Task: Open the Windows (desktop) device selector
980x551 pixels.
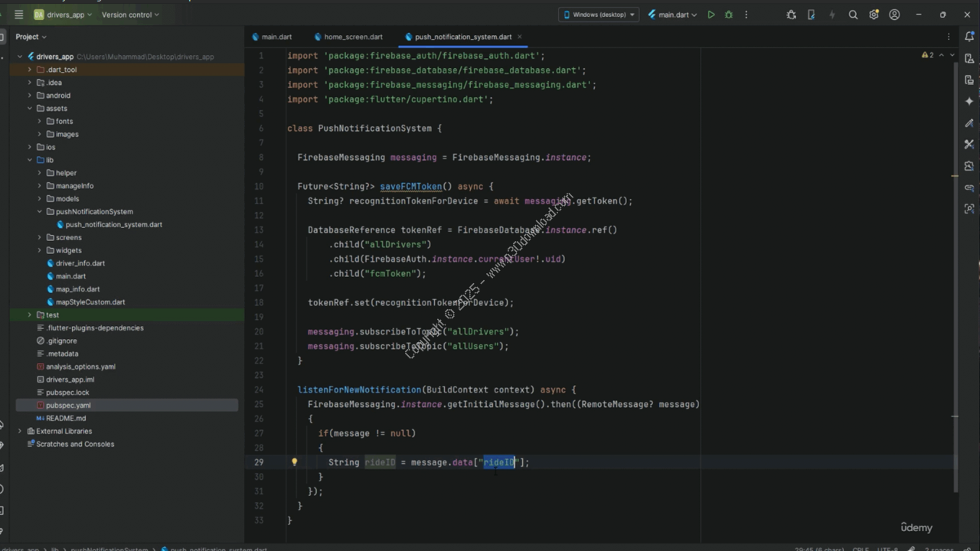Action: coord(599,15)
